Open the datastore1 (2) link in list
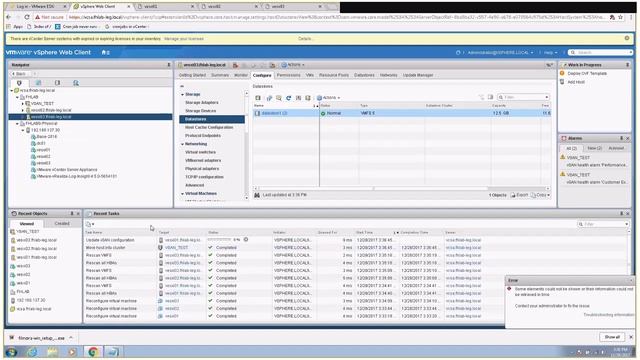This screenshot has height=360, width=640. point(274,113)
